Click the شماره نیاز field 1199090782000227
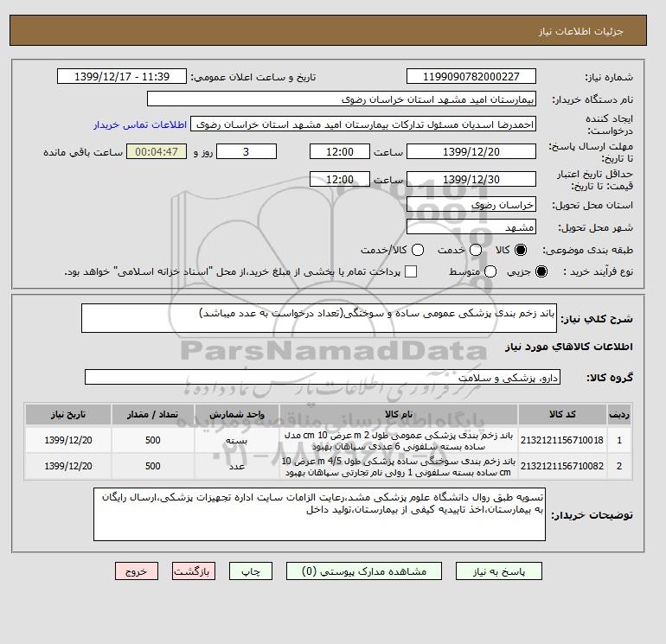666x644 pixels. pos(471,76)
